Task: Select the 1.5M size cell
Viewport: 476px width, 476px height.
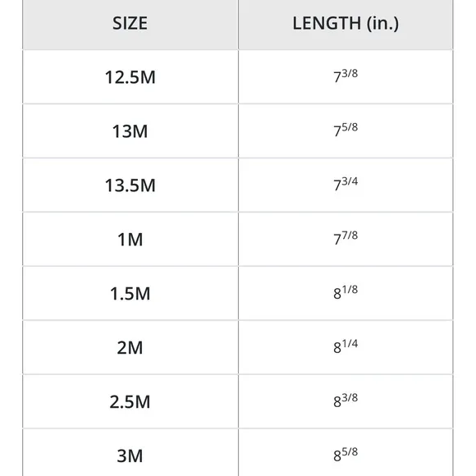Action: pos(130,293)
